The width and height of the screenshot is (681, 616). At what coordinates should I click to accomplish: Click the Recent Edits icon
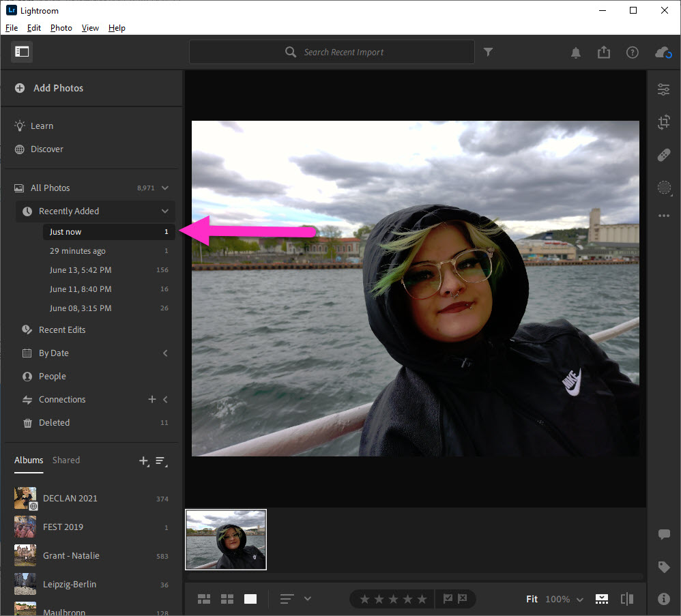pos(27,330)
